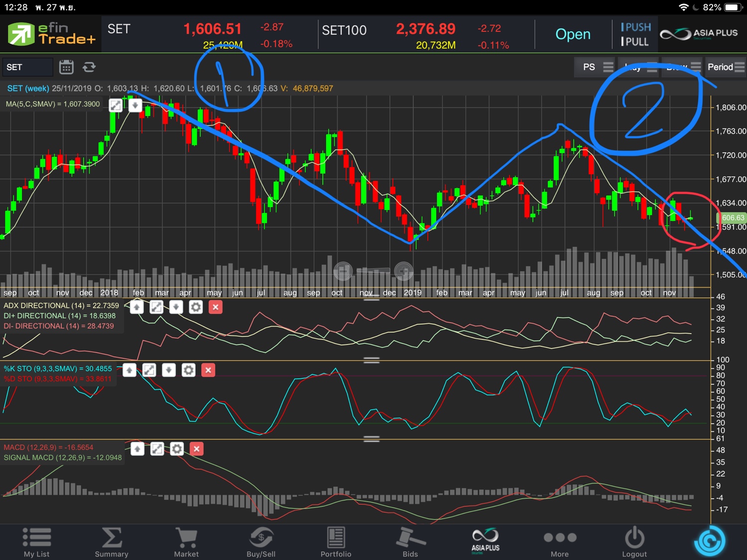The width and height of the screenshot is (747, 560).
Task: Remove the STO stochastic indicator panel
Action: pyautogui.click(x=208, y=370)
